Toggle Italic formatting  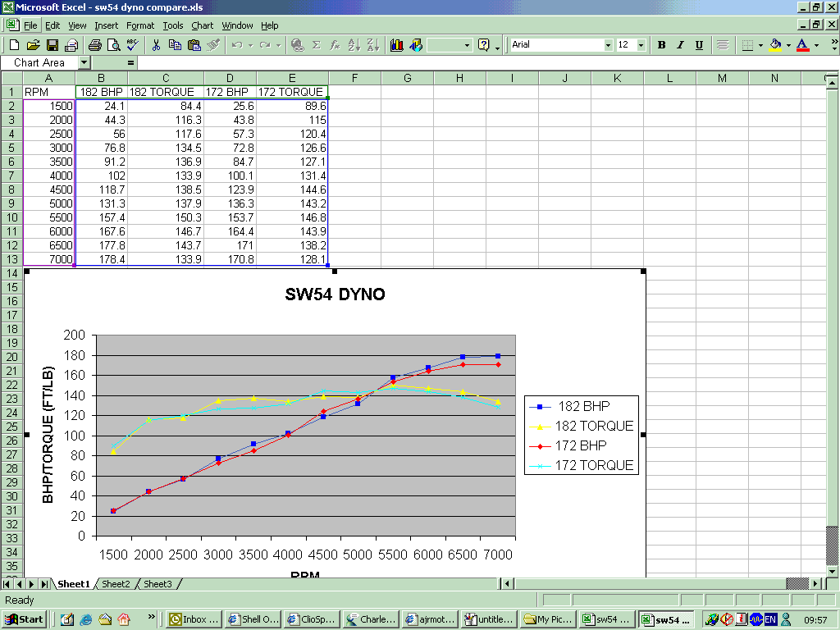click(x=680, y=45)
